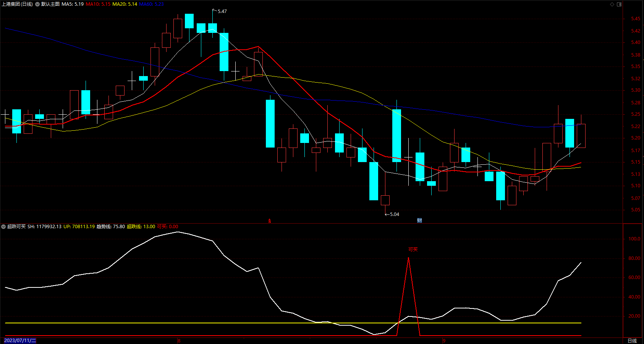Click the diamond icon at top right
644x344 pixels.
(612, 4)
